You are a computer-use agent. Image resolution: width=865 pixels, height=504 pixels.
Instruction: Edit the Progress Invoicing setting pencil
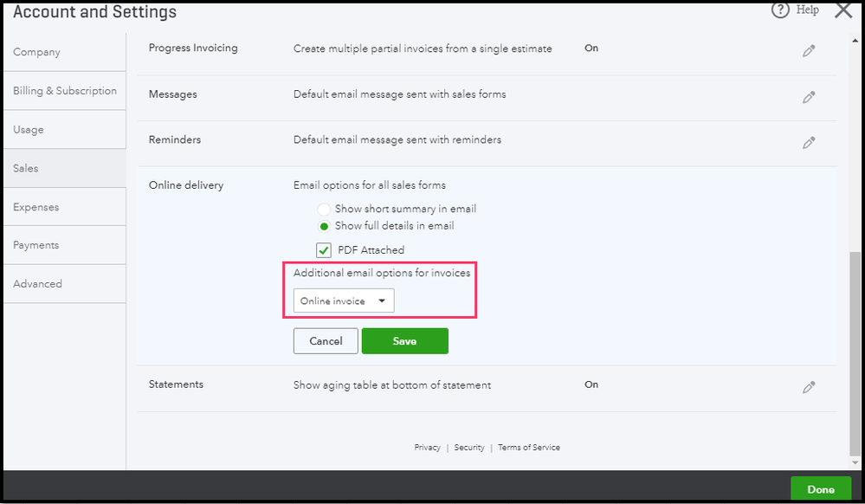click(809, 51)
